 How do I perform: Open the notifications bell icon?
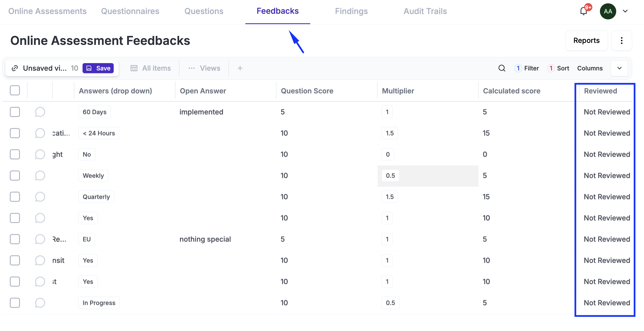584,11
